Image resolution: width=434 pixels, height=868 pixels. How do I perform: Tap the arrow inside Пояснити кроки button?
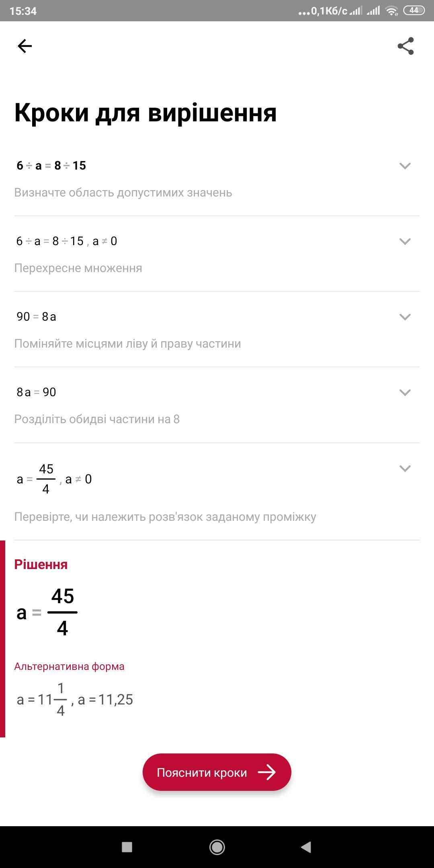pos(267,772)
